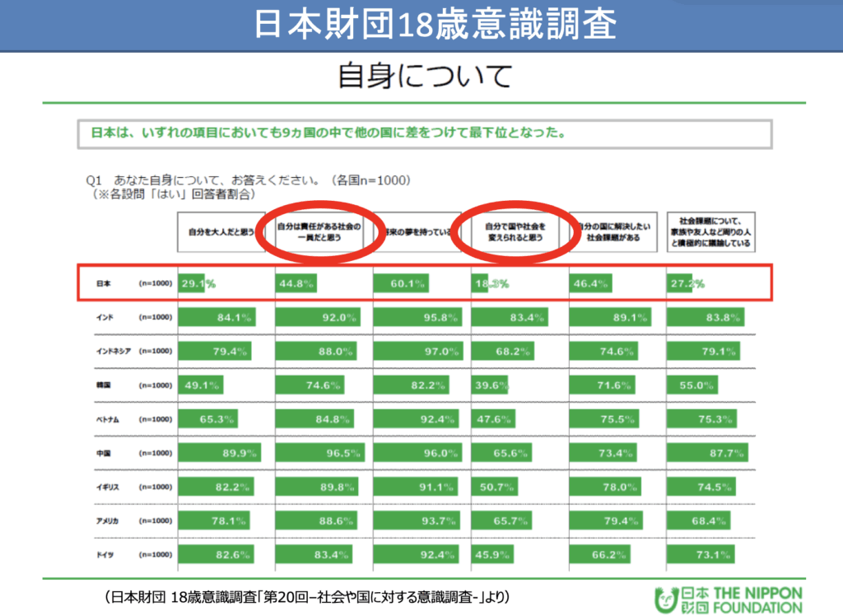Click Germany's 82.6% bar
Viewport: 843px width, 616px height.
pyautogui.click(x=217, y=555)
